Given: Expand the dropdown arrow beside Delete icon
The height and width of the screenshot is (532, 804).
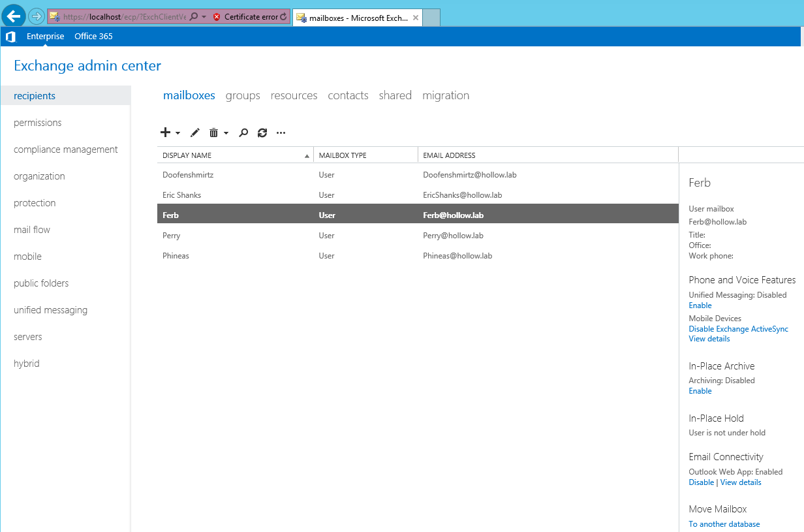Looking at the screenshot, I should pyautogui.click(x=226, y=133).
